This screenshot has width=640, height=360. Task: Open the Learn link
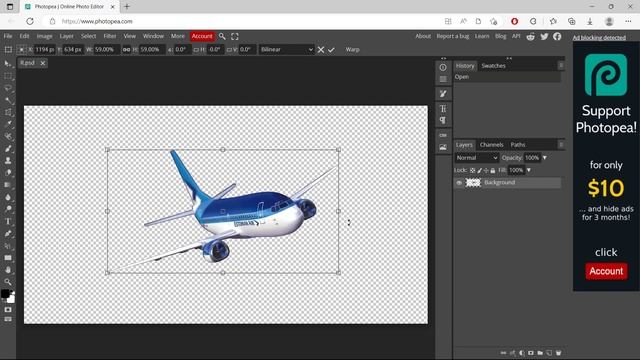click(482, 36)
